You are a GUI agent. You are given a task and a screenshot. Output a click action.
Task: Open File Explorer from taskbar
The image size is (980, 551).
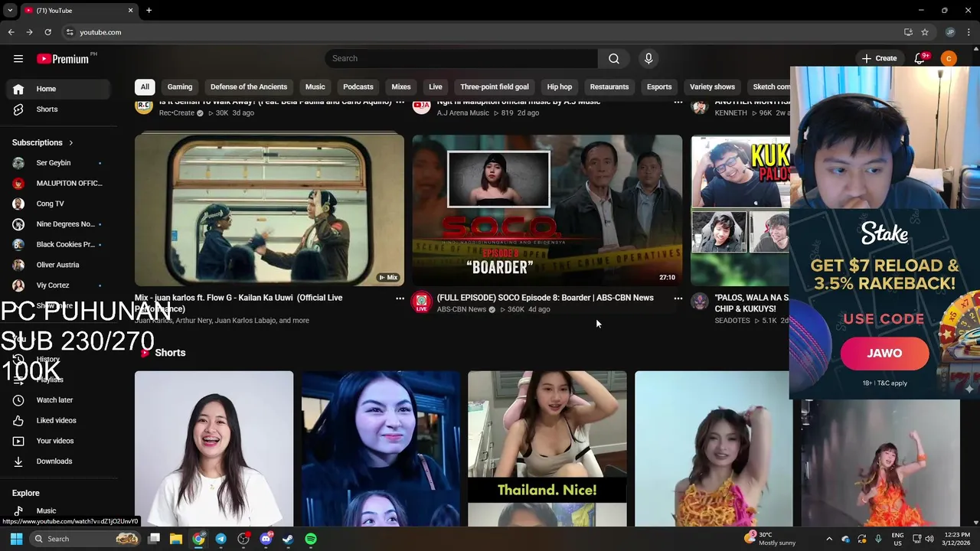click(176, 539)
